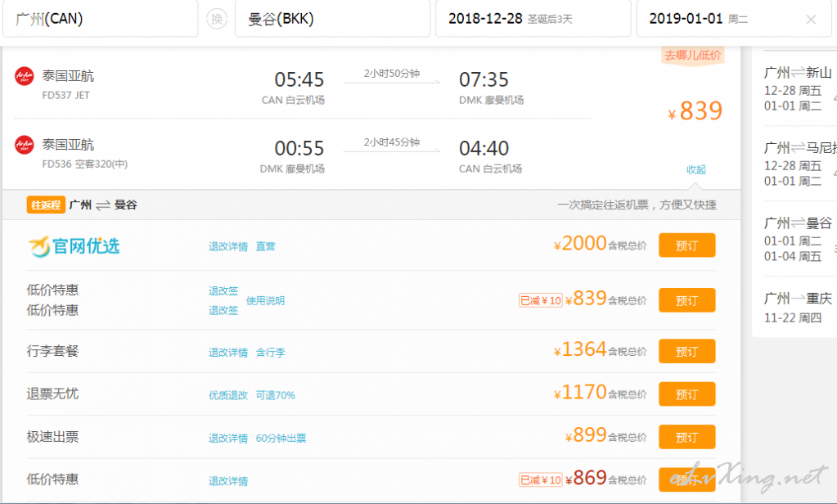Open 退改详情 for the ¥869 fare
Screen dimensions: 837x504
click(x=228, y=481)
